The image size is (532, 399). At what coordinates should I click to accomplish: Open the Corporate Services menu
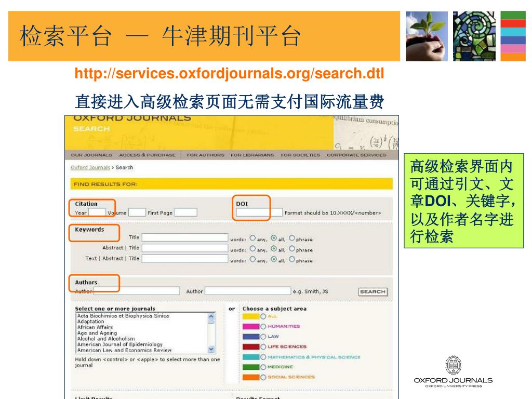tap(356, 155)
